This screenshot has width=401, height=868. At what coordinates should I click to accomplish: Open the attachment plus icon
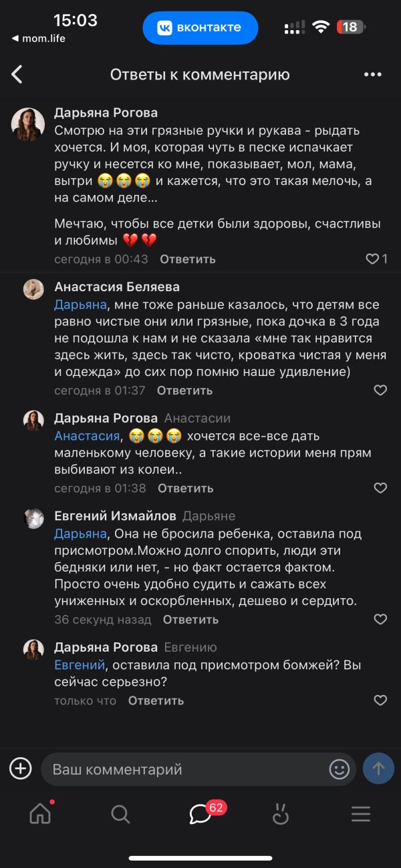pos(21,769)
